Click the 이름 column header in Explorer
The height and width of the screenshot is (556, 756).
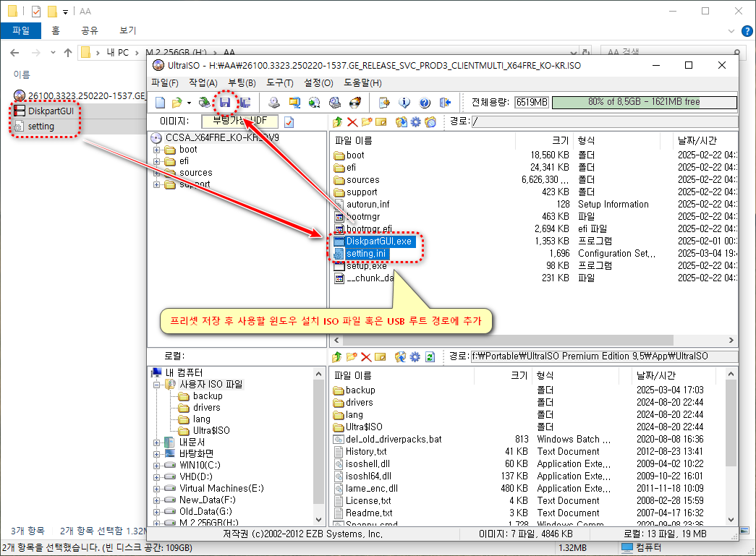[x=22, y=74]
